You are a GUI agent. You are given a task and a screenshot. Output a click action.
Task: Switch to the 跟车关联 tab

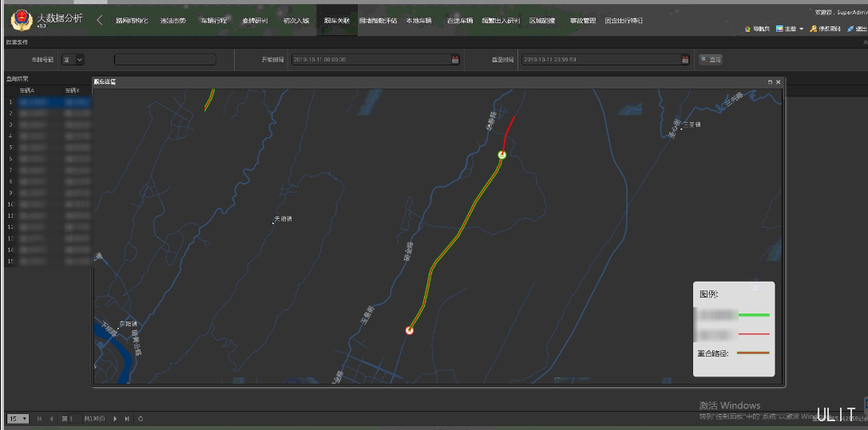(x=336, y=21)
